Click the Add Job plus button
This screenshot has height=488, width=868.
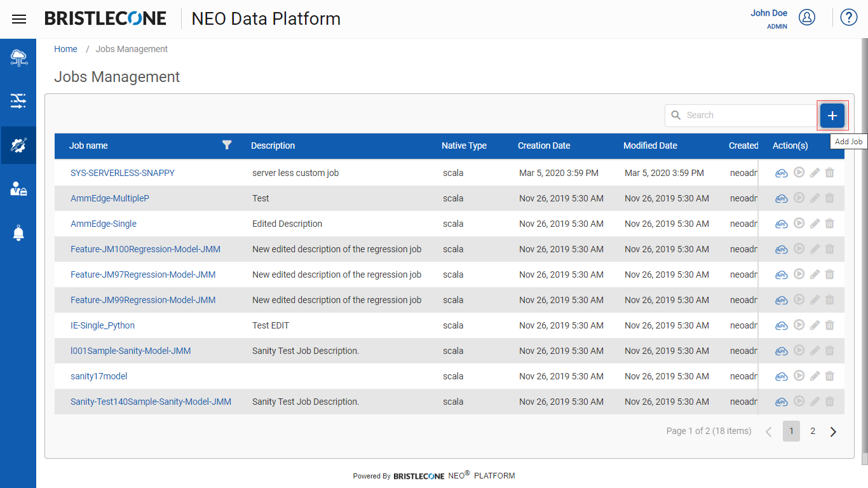[832, 116]
